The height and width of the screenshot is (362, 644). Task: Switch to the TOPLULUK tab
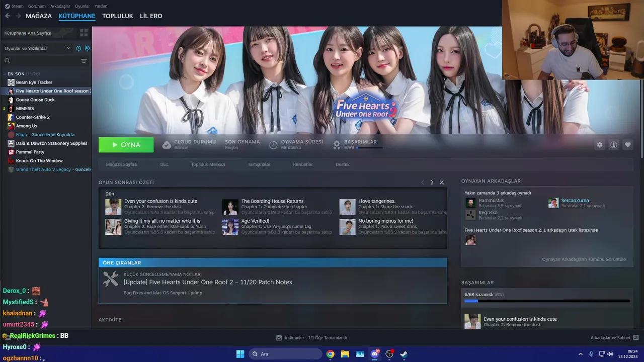coord(118,16)
